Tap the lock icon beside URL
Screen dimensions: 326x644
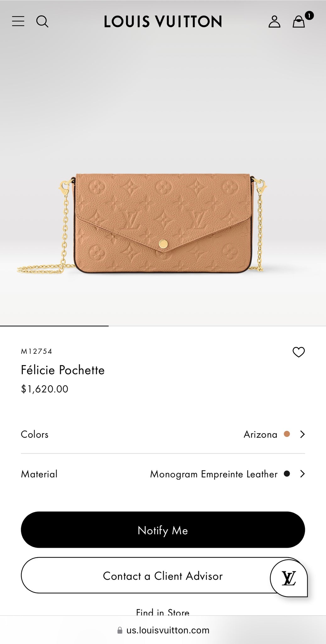tap(120, 630)
